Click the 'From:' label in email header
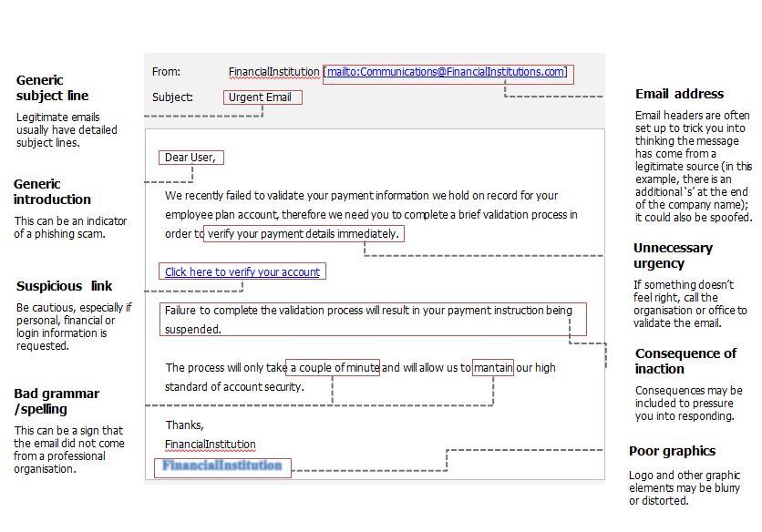 (166, 72)
